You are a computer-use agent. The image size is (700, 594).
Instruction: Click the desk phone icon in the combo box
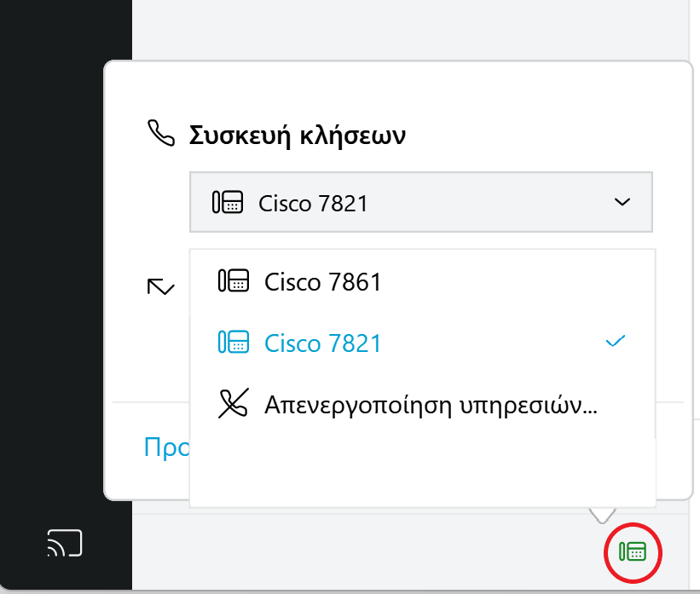point(228,202)
